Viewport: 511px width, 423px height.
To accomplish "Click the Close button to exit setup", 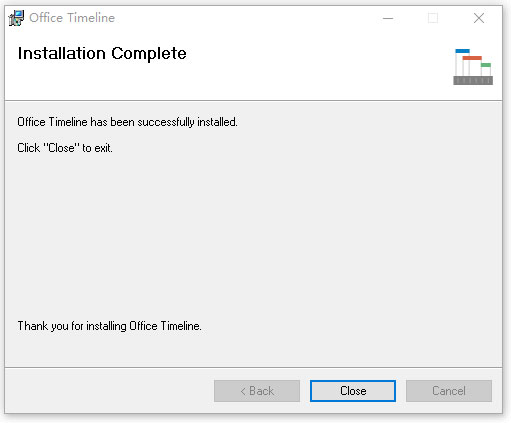I will click(x=353, y=391).
